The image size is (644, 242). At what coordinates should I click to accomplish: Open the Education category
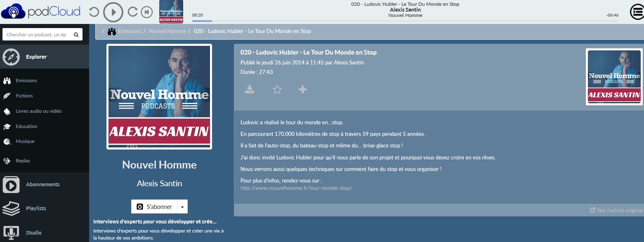click(x=26, y=126)
